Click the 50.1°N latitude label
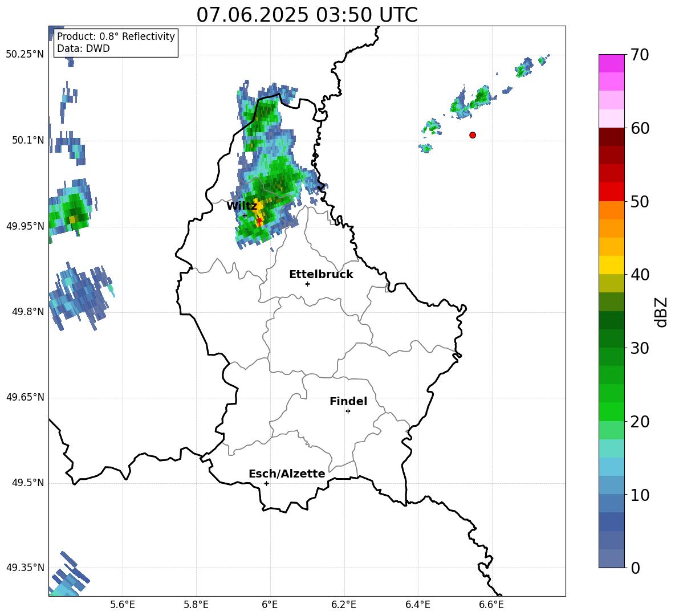This screenshot has width=675, height=616. point(27,140)
